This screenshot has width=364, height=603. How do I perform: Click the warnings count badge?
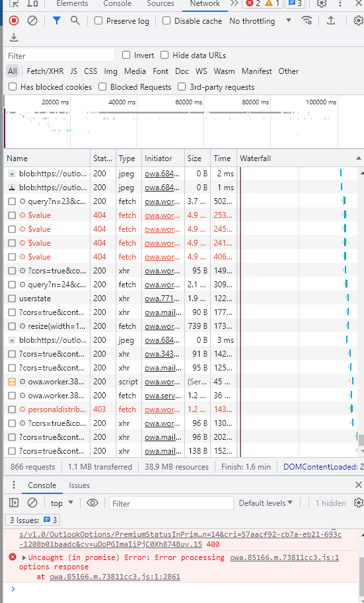272,3
